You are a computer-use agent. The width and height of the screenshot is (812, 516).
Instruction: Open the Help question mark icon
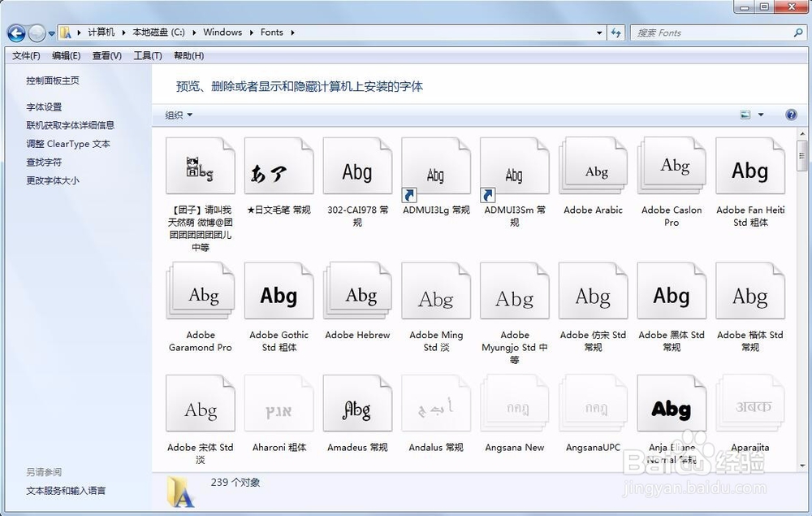(791, 114)
